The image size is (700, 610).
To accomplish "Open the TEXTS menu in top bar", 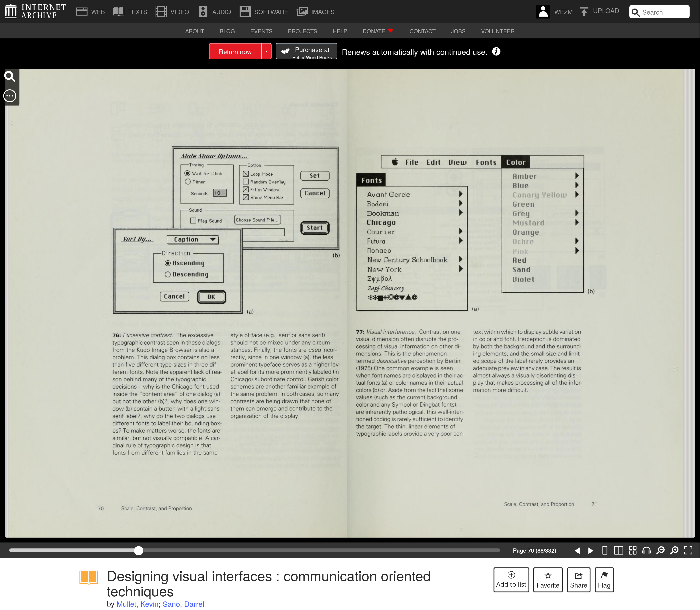I will [x=130, y=12].
